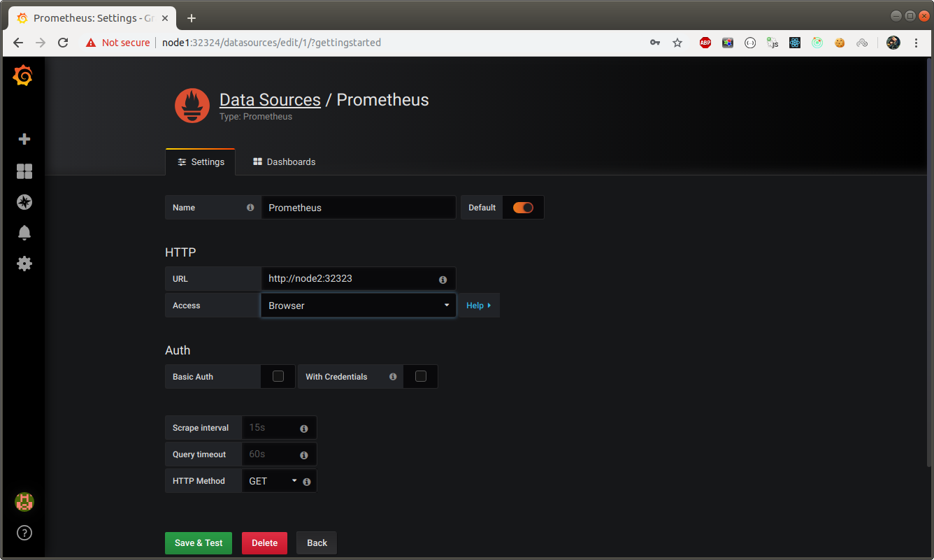This screenshot has width=934, height=560.
Task: Click the Prometheus flame logo
Action: coord(192,106)
